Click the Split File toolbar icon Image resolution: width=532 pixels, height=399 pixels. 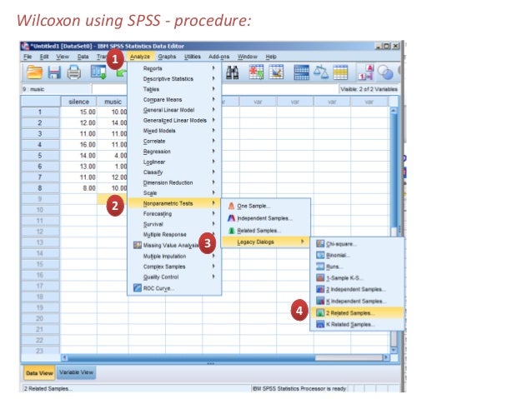(x=301, y=72)
